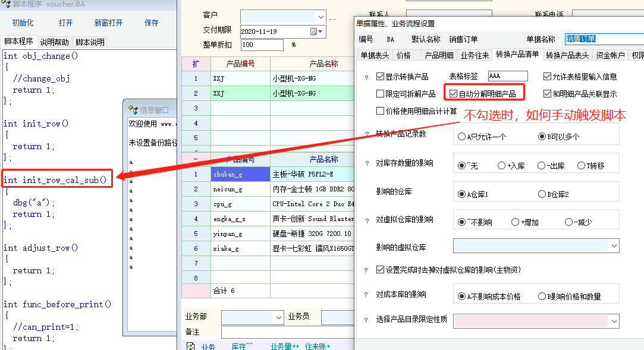Click help icon next to 对库存数量的影响

click(366, 163)
